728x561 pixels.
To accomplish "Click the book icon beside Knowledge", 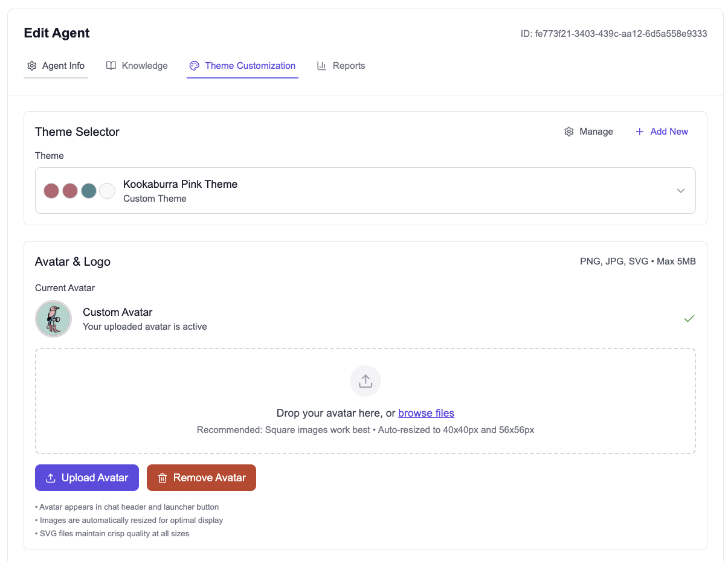I will [111, 66].
